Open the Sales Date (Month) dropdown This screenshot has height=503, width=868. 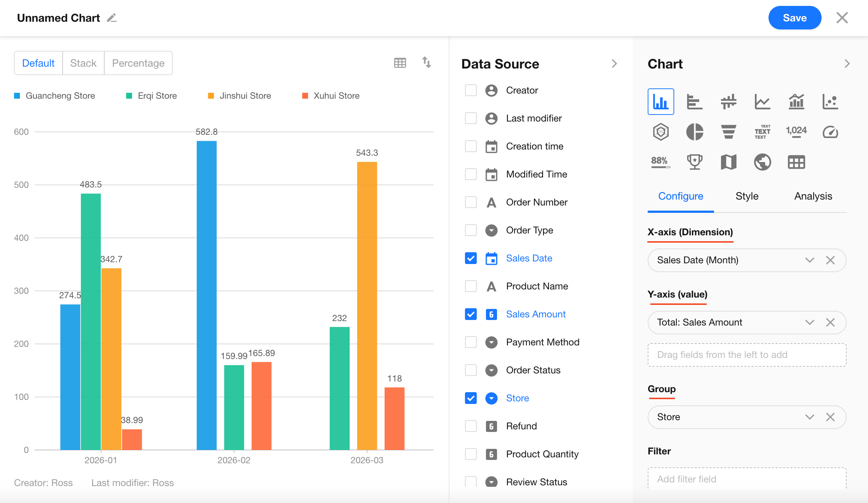(x=809, y=260)
